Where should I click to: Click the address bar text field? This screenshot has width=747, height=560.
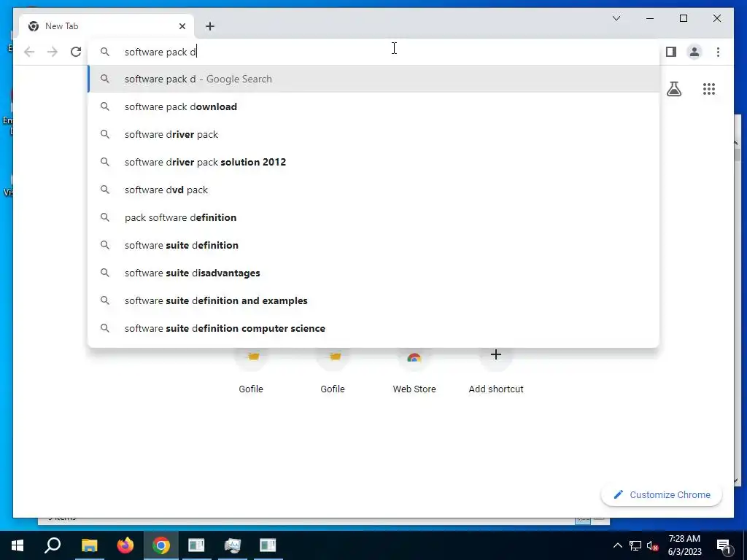click(373, 52)
